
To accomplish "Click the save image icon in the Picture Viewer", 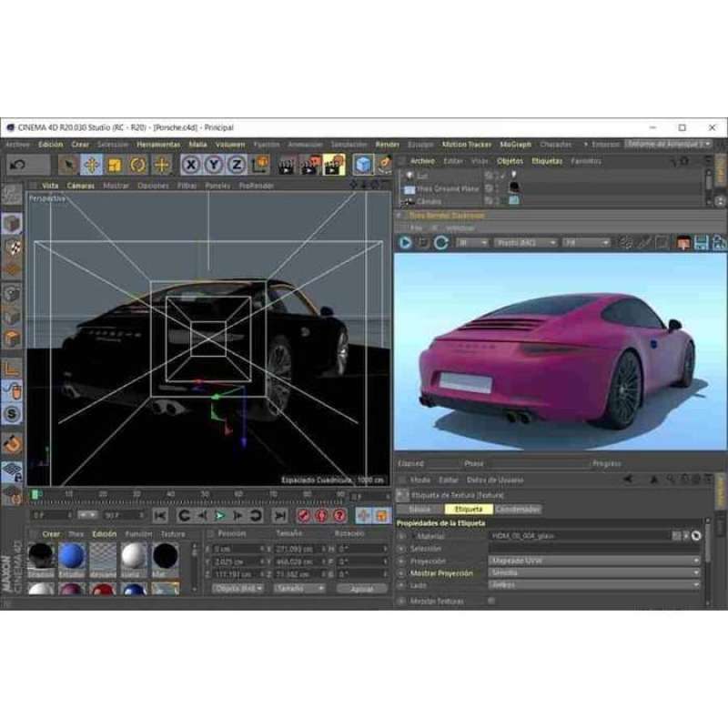I will 703,244.
